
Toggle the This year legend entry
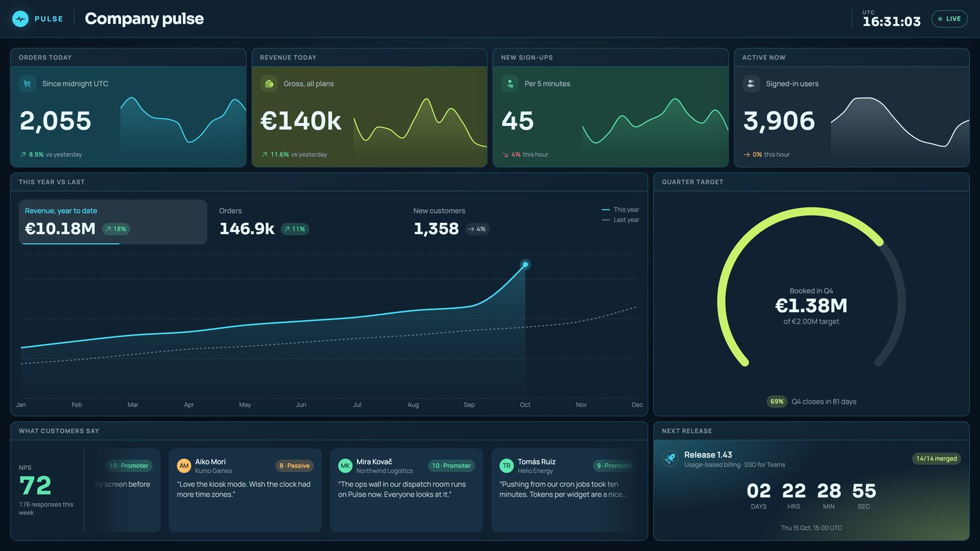coord(620,209)
